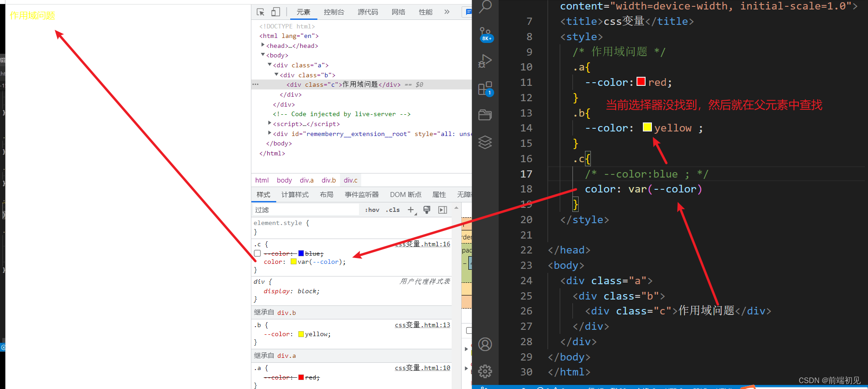Select the div.b breadcrumb
This screenshot has width=868, height=389.
tap(329, 180)
